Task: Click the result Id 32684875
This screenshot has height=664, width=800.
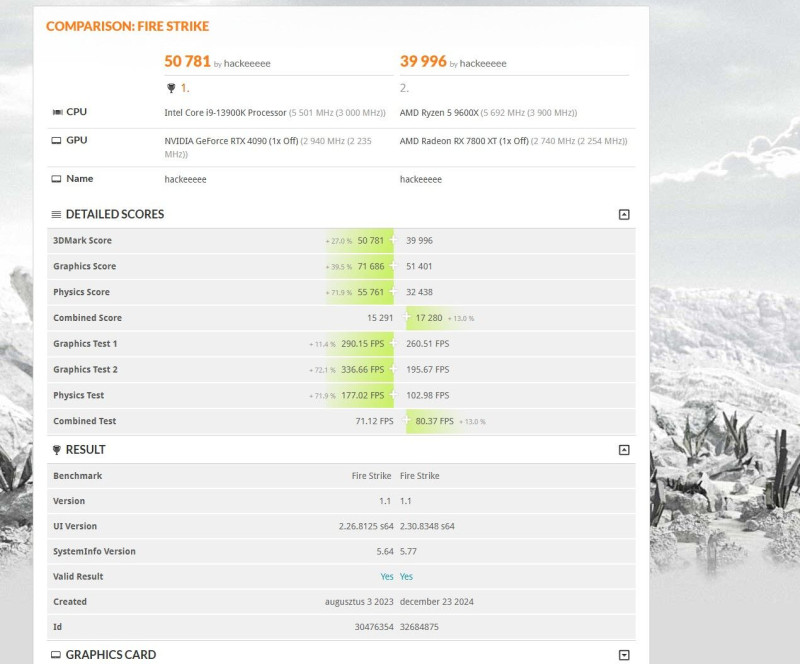Action: (419, 627)
